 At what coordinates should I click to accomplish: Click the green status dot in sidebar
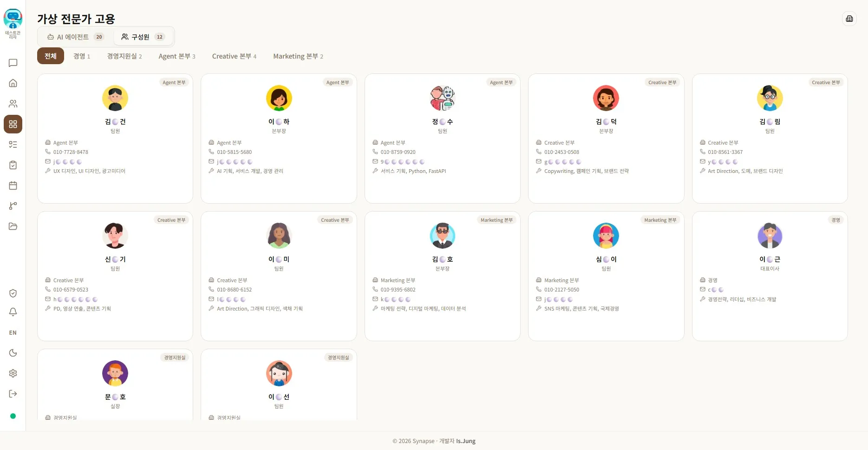[x=13, y=416]
